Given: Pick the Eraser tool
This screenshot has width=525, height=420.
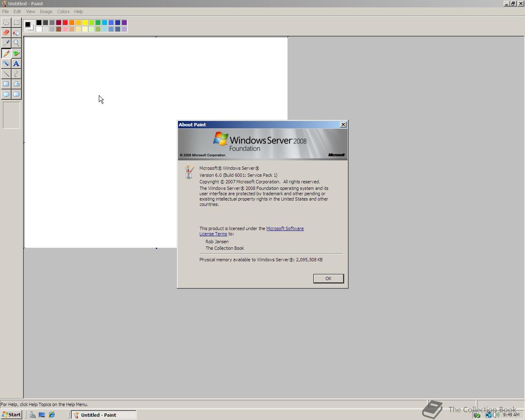Looking at the screenshot, I should pyautogui.click(x=6, y=33).
